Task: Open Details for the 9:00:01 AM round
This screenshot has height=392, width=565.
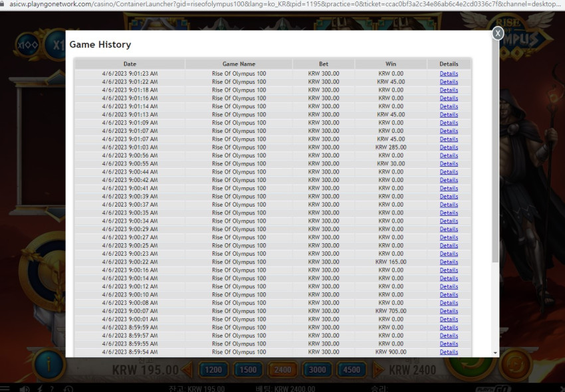Action: [x=449, y=319]
